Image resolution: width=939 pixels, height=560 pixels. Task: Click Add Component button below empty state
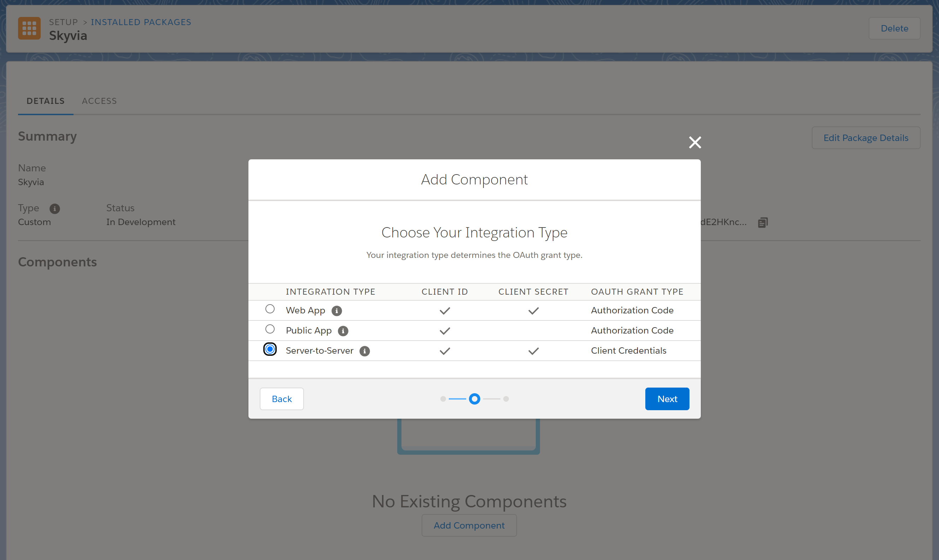coord(469,525)
